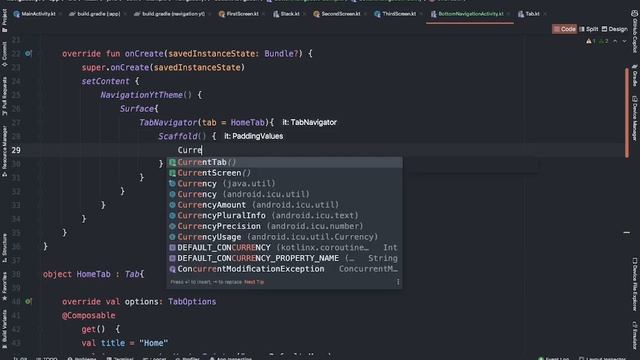
Task: Switch editor to Split view
Action: 589,29
